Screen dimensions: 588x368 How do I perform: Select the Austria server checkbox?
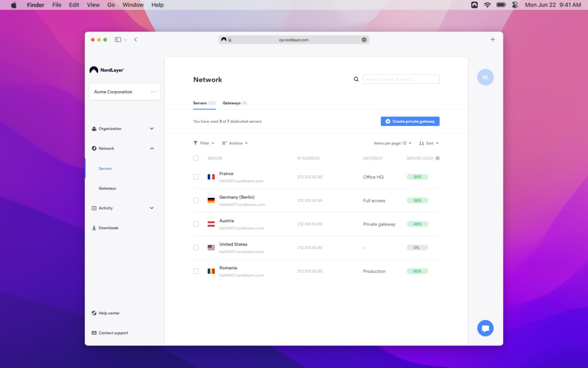(x=196, y=224)
